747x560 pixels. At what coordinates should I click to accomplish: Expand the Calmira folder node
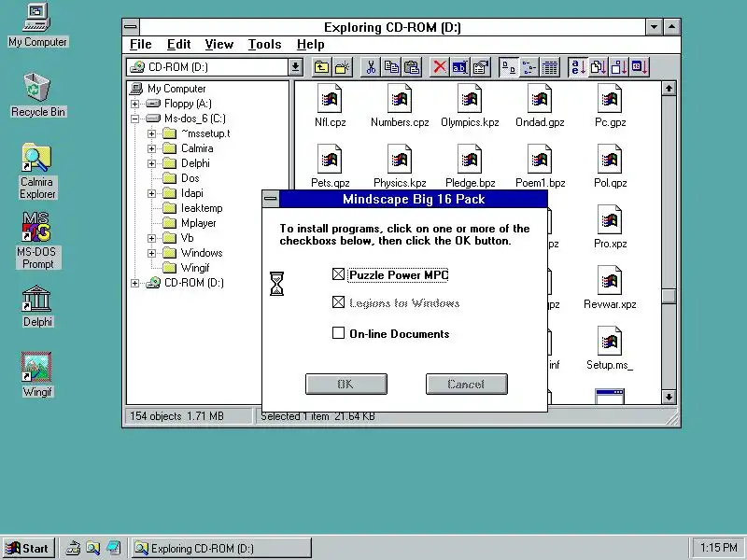coord(151,148)
